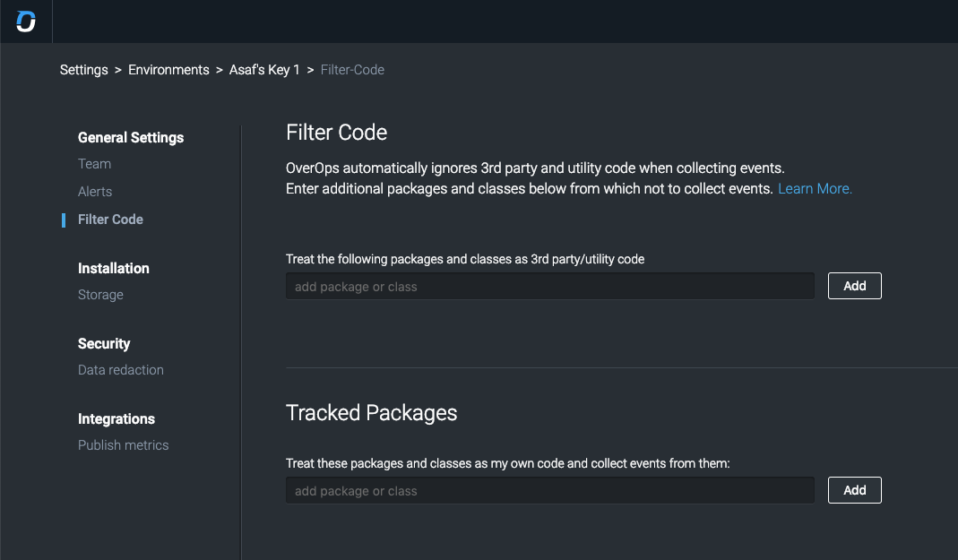Select Asaf's Key 1 breadcrumb
This screenshot has height=560, width=958.
click(x=264, y=70)
